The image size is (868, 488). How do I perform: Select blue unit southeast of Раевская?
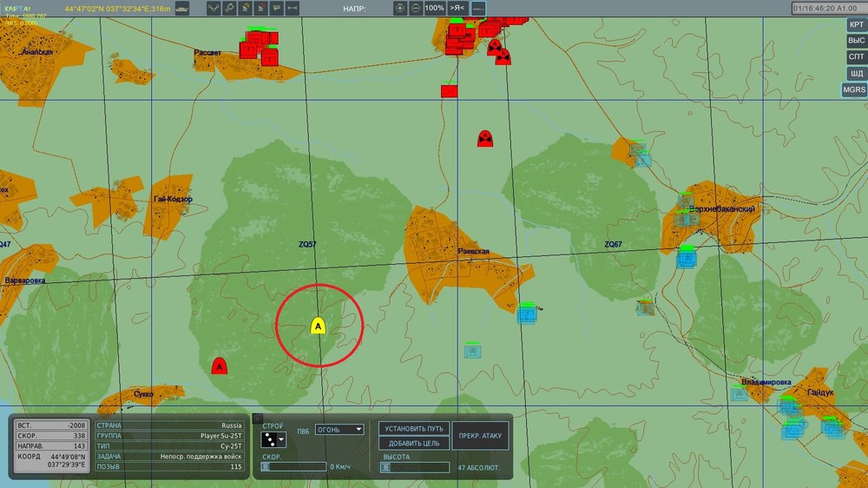pyautogui.click(x=527, y=313)
